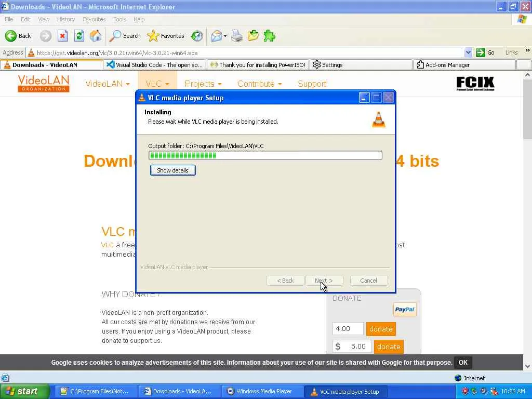The image size is (532, 399).
Task: Switch to Downloads - VideoLAN taskbar item
Action: [x=179, y=391]
